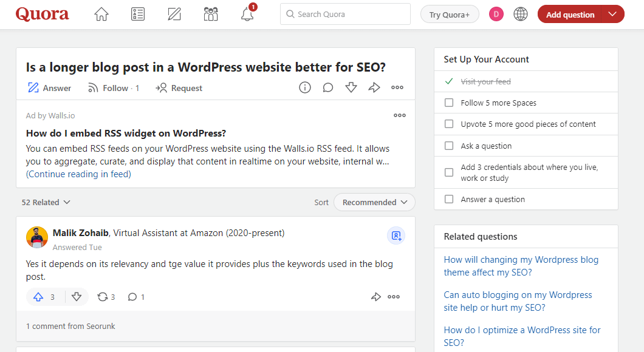
Task: Open Can auto blogging on Wordpress question
Action: pos(518,301)
